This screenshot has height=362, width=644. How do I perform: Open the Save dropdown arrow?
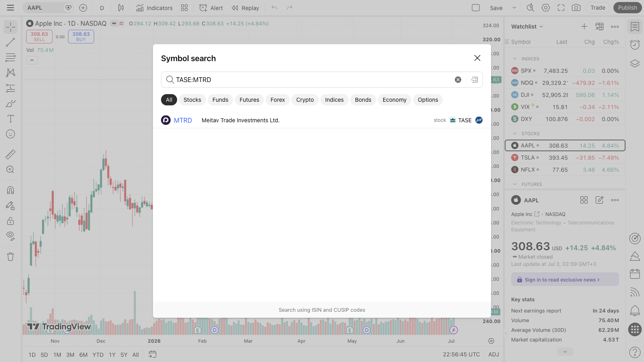[514, 8]
